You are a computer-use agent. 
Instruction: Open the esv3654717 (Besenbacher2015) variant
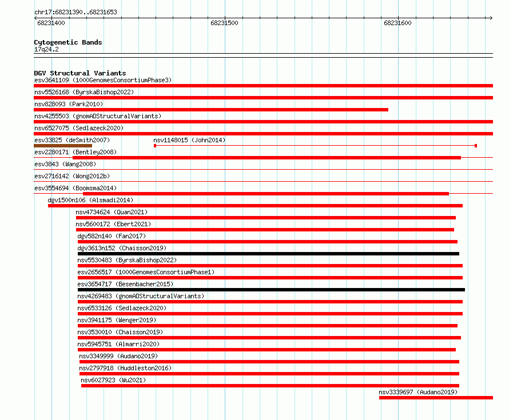pos(125,284)
